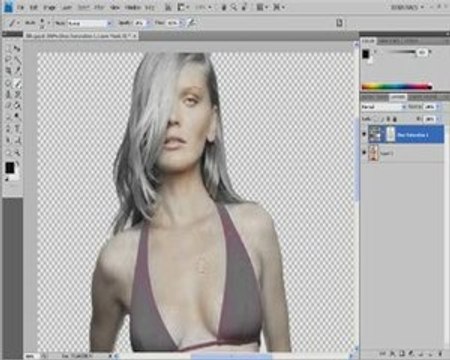Click the Color panel foreground swatch
The width and height of the screenshot is (450, 360).
(x=366, y=54)
